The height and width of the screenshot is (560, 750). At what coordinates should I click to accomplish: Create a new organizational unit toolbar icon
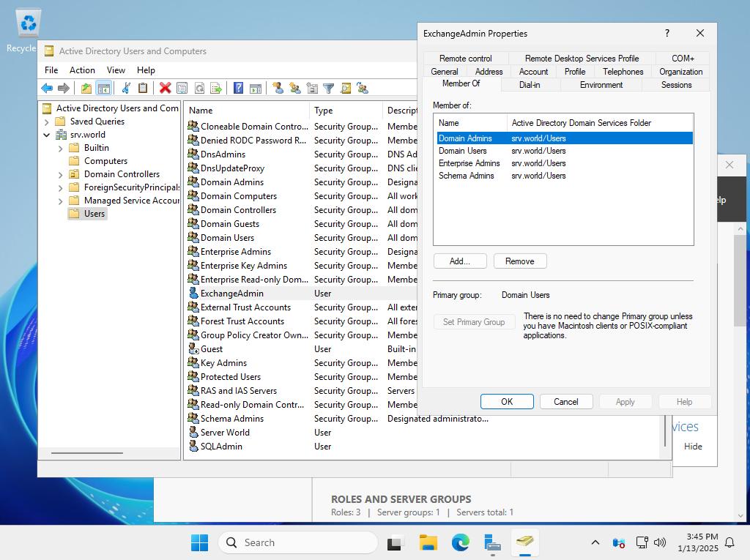(312, 88)
